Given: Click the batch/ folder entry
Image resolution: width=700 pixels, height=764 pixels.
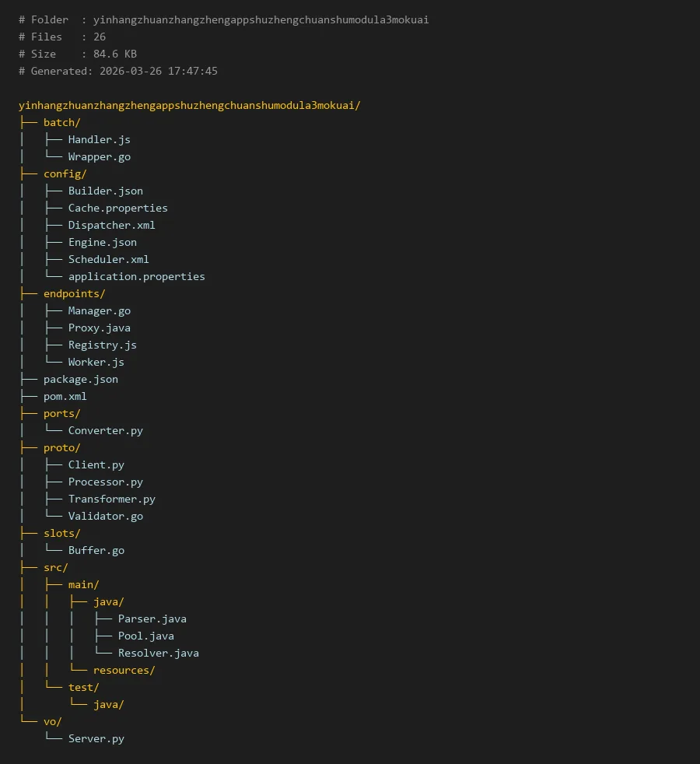Looking at the screenshot, I should click(x=61, y=122).
